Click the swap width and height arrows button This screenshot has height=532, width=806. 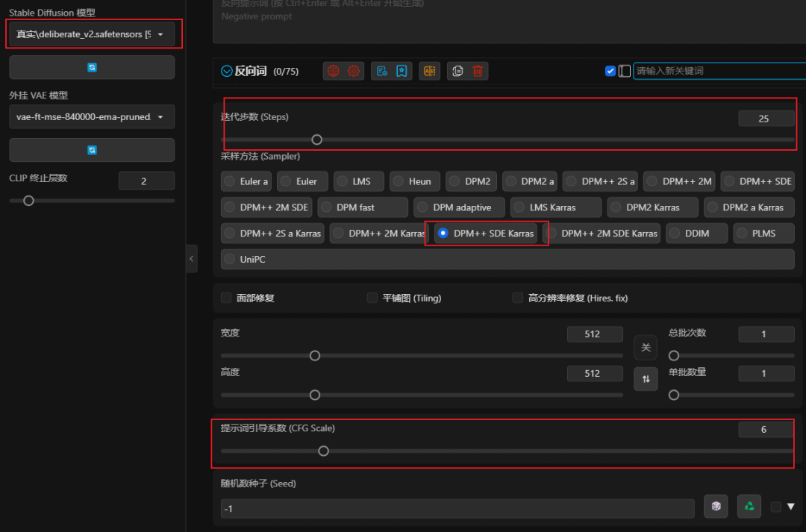click(646, 379)
